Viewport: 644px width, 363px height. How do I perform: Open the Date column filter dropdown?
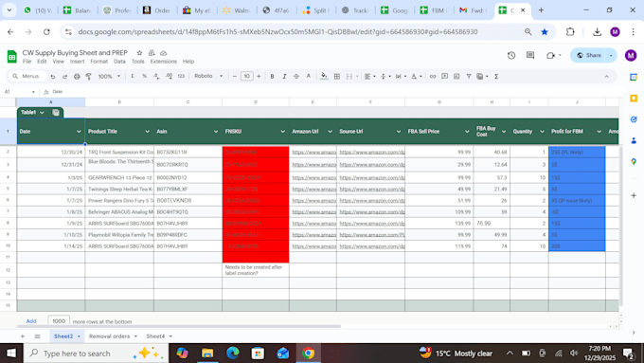[x=79, y=132]
